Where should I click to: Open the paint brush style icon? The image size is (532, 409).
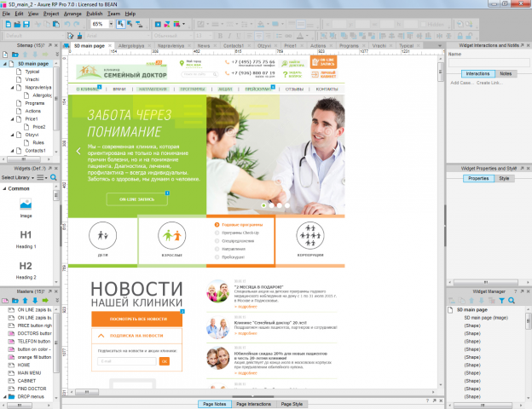click(x=79, y=36)
